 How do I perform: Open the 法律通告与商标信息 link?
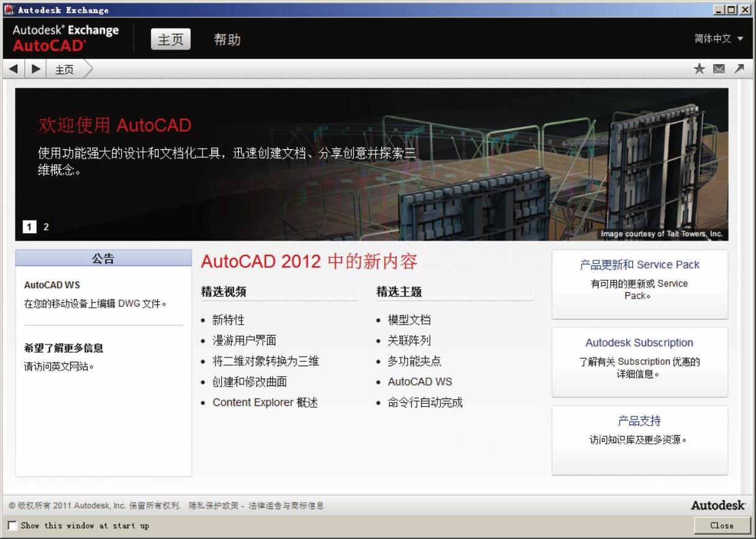286,506
